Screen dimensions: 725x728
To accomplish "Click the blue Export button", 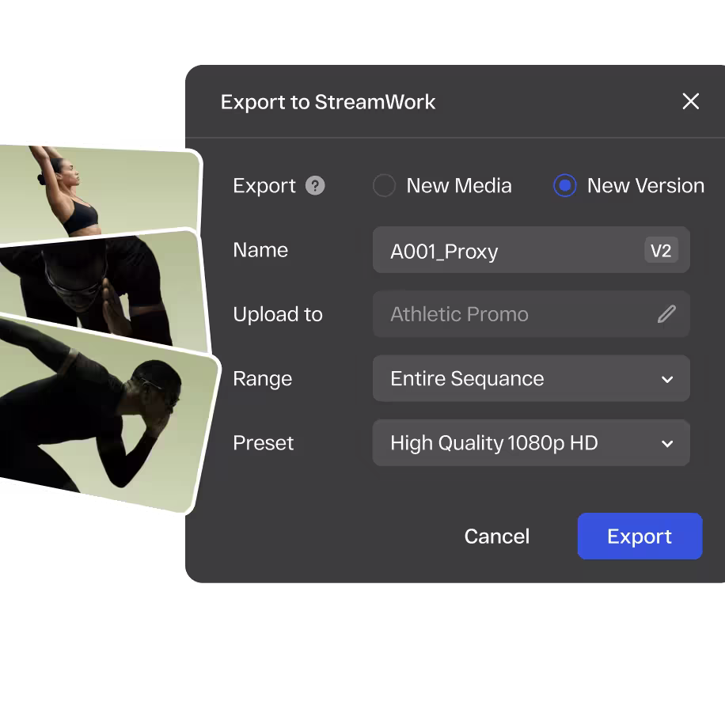I will 640,537.
